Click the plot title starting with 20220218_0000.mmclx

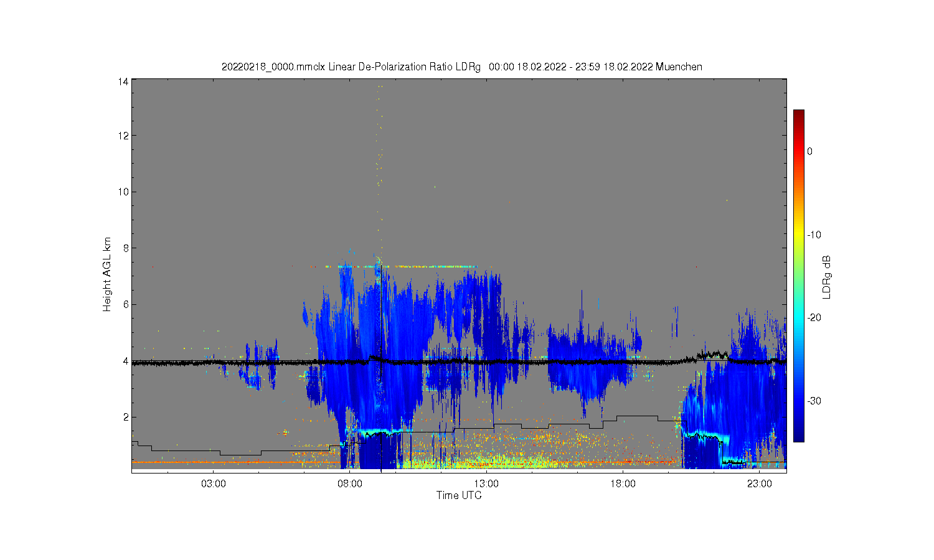(x=461, y=67)
